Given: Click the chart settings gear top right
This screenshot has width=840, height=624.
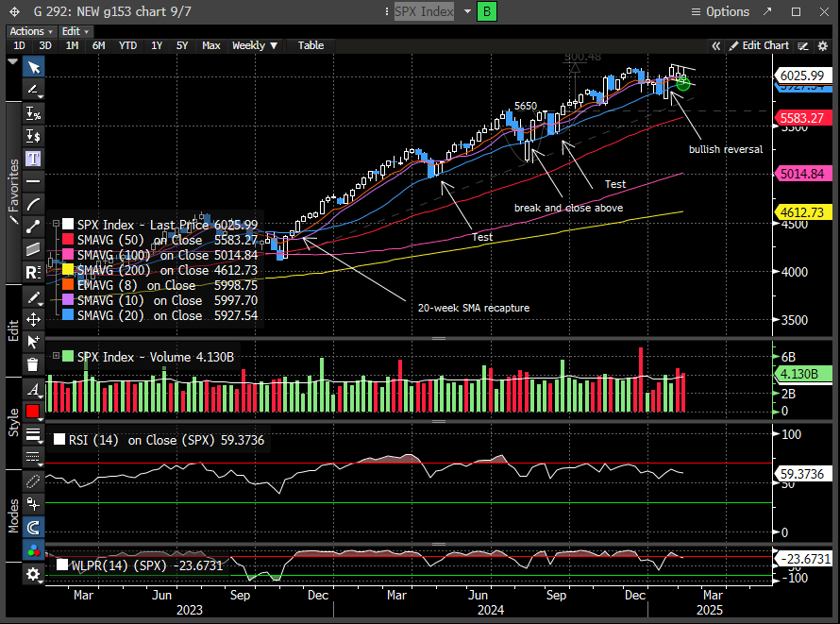Looking at the screenshot, I should 823,46.
